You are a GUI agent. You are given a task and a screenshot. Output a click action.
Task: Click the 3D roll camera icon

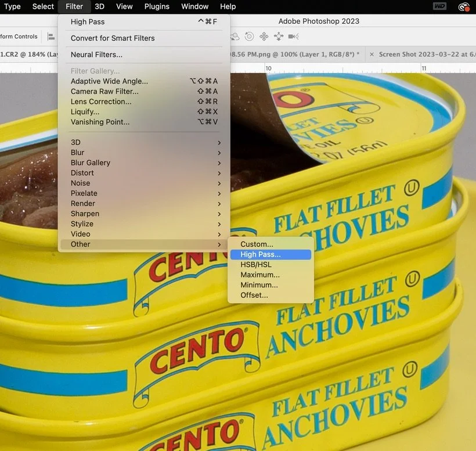point(249,37)
